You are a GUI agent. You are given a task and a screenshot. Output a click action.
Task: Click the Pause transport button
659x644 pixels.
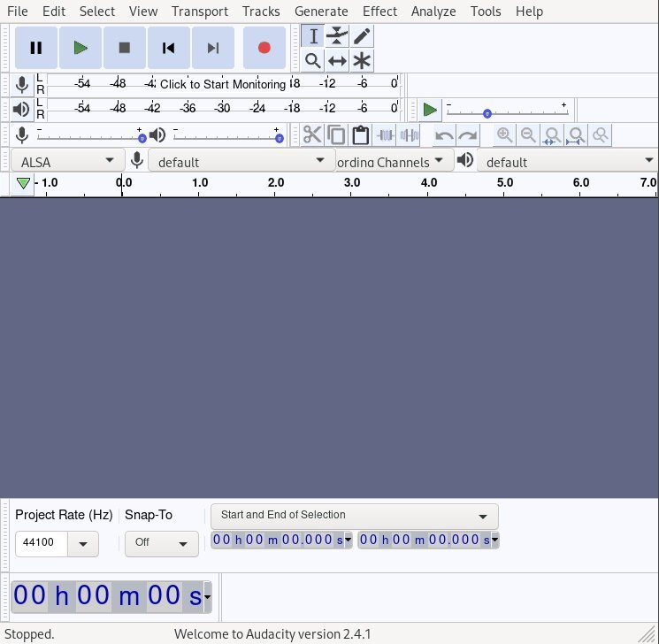click(36, 48)
